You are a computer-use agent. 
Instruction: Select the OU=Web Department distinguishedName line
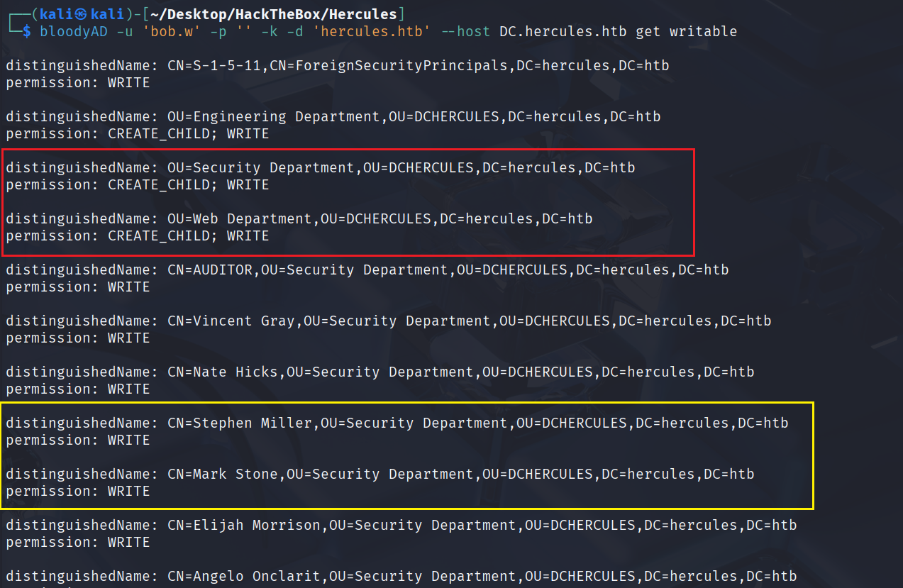click(x=299, y=219)
